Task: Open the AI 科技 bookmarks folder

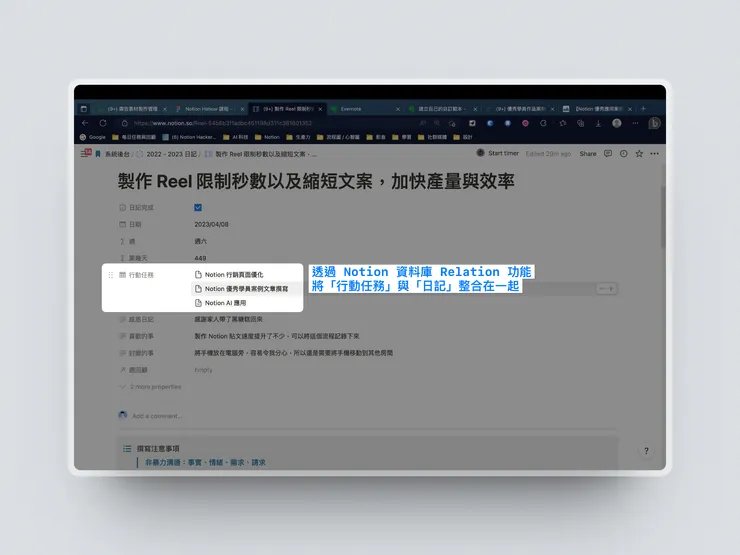Action: point(235,137)
